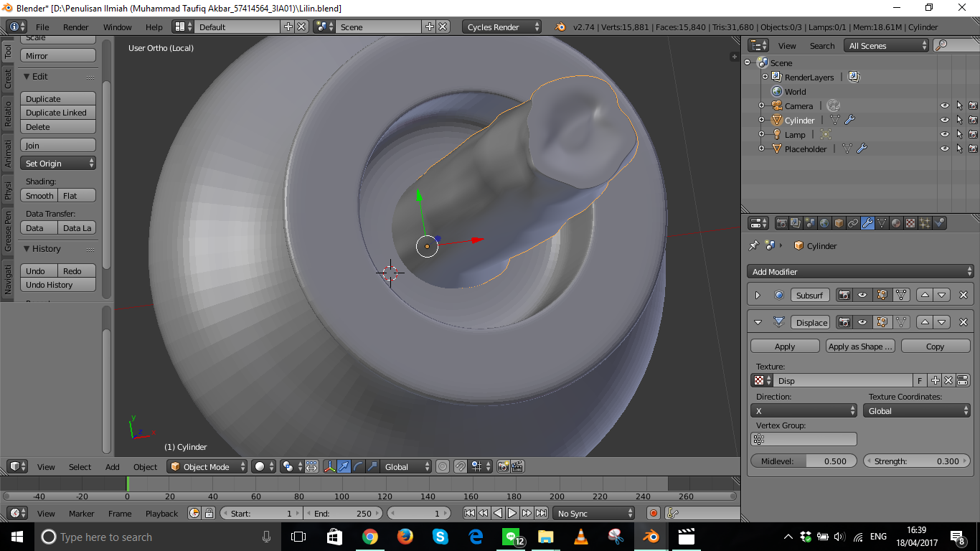Open the Cycles Render engine dropdown
980x551 pixels.
tap(502, 27)
